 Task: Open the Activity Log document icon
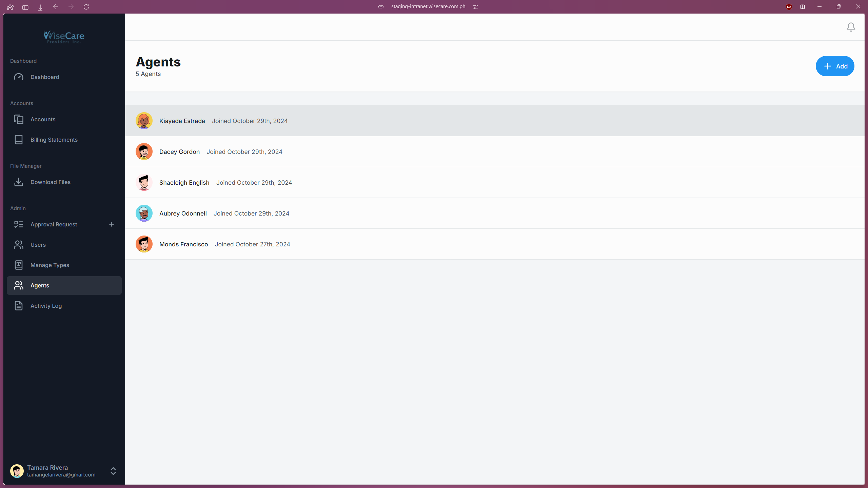pyautogui.click(x=19, y=306)
